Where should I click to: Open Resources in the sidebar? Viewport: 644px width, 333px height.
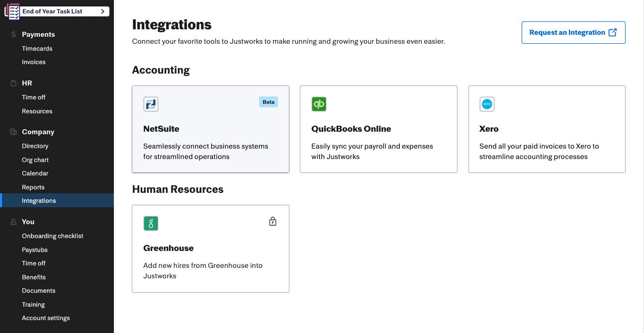(37, 111)
